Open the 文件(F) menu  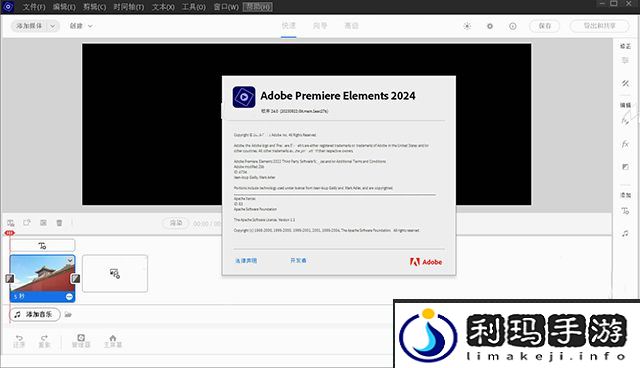click(x=33, y=7)
